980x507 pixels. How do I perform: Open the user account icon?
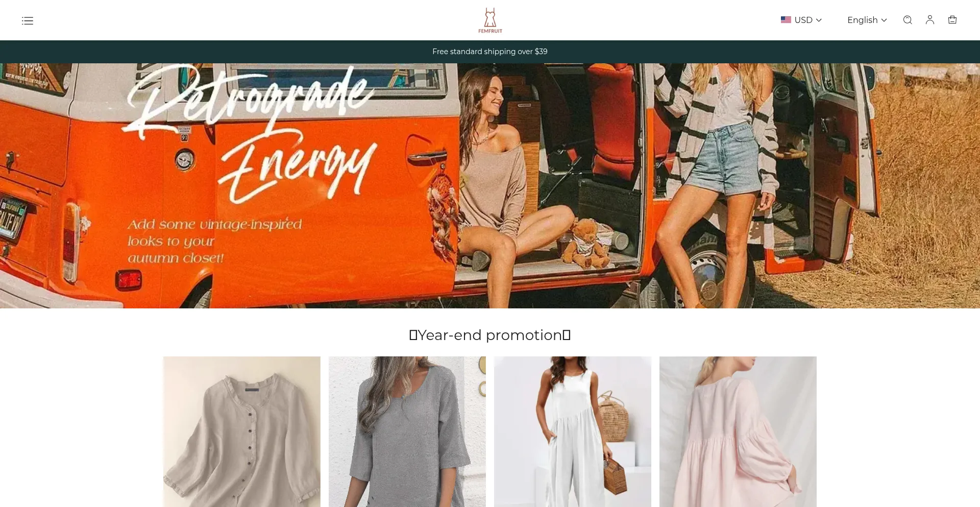[930, 20]
